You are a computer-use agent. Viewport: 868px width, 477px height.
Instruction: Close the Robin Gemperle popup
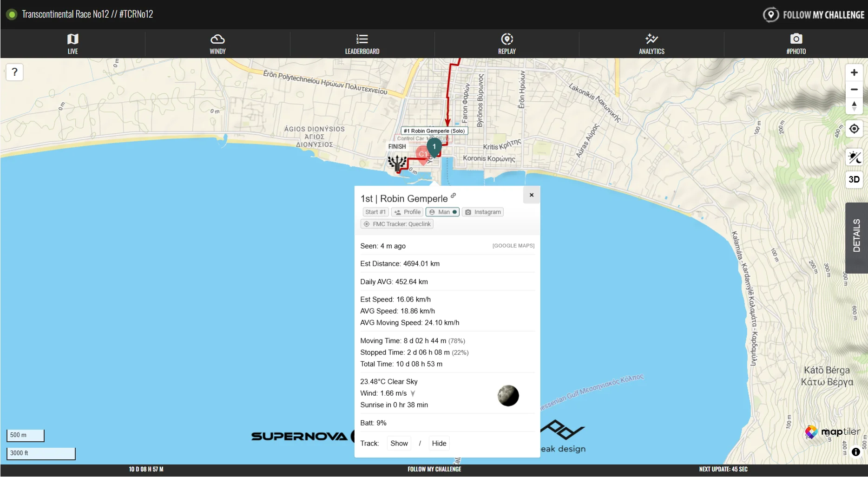coord(532,195)
